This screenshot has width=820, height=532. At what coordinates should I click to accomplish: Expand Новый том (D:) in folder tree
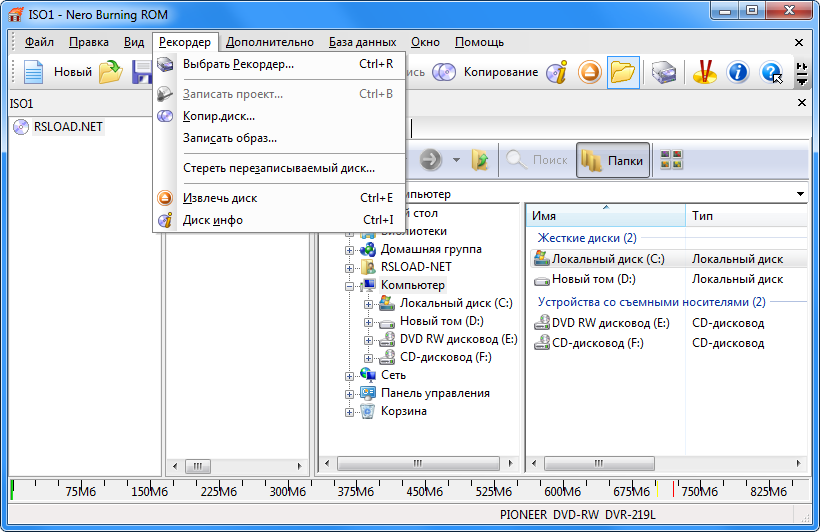(368, 322)
